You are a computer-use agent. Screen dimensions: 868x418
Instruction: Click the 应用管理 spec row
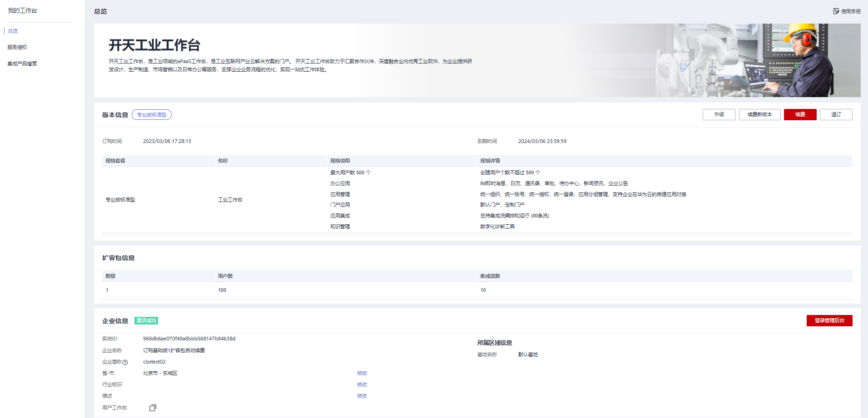point(340,194)
